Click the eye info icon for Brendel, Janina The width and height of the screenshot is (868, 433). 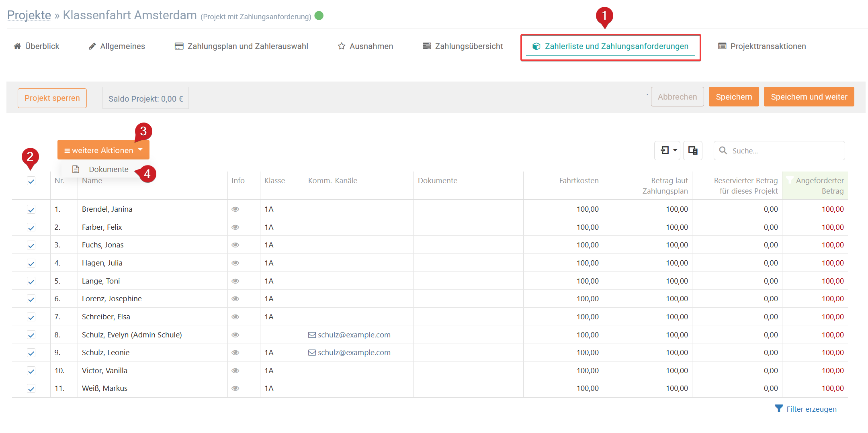(235, 209)
